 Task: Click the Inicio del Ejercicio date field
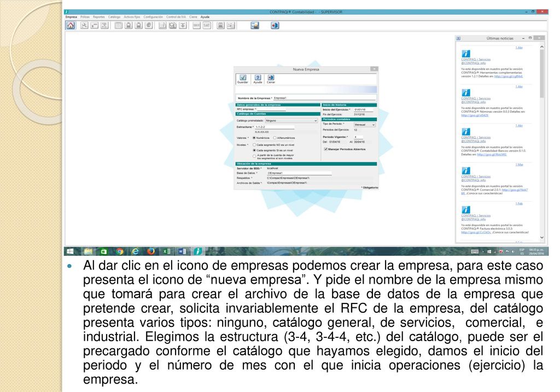[x=363, y=109]
